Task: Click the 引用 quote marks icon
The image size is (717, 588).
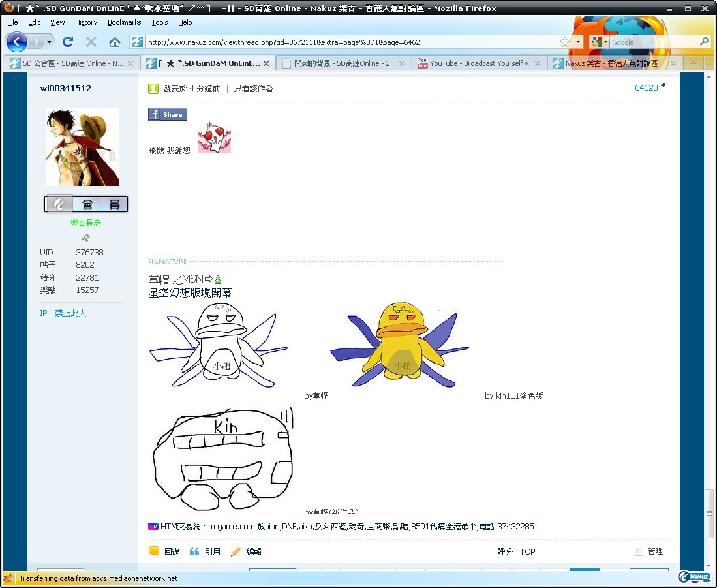Action: 194,551
